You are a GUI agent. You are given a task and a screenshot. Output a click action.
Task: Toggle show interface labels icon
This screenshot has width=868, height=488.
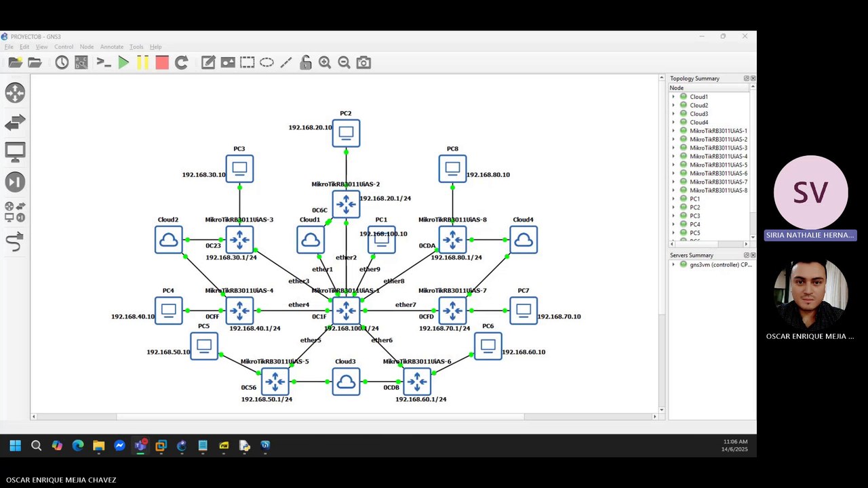[81, 62]
